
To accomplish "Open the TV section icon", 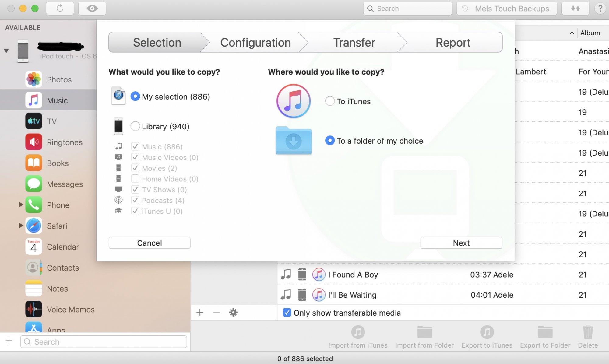I will click(33, 121).
